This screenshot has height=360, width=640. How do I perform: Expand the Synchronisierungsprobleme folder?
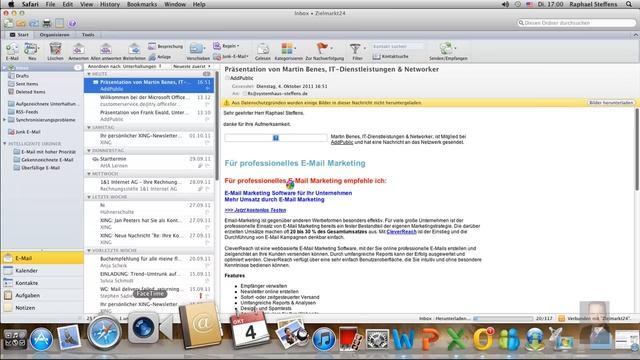point(4,120)
